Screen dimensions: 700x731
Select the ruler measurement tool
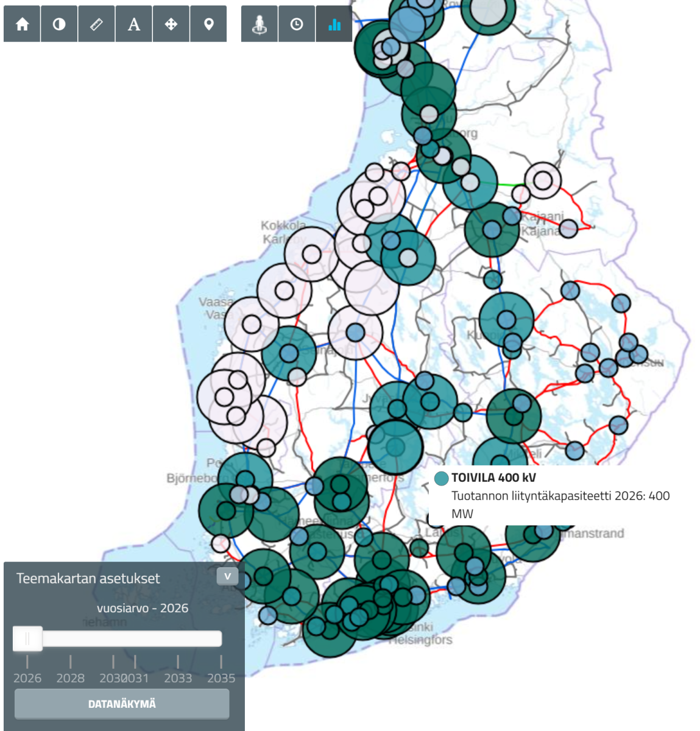click(x=96, y=24)
